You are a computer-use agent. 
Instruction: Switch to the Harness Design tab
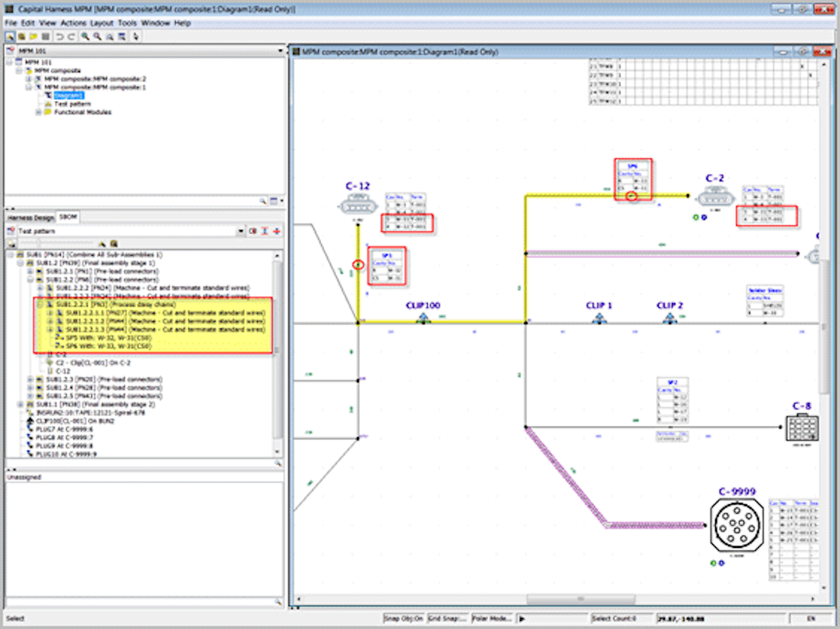point(29,217)
